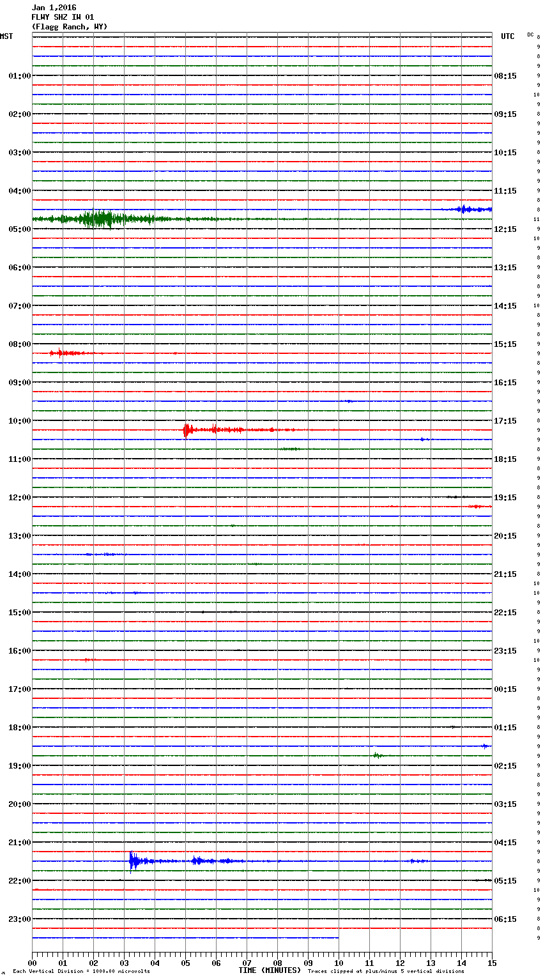Select the 14:00 MST time label

pos(20,574)
